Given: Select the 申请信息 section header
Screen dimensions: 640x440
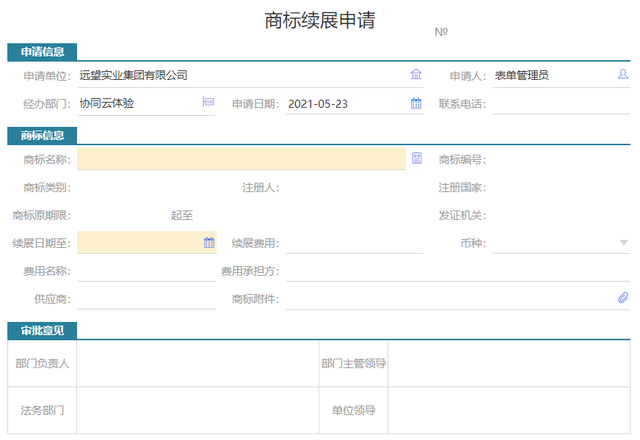Looking at the screenshot, I should pos(42,52).
